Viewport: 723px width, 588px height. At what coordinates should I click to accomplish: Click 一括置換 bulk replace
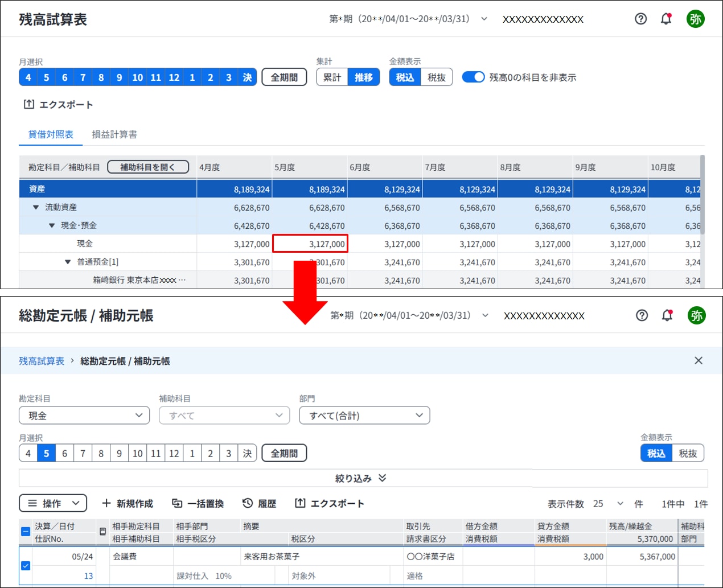[198, 503]
